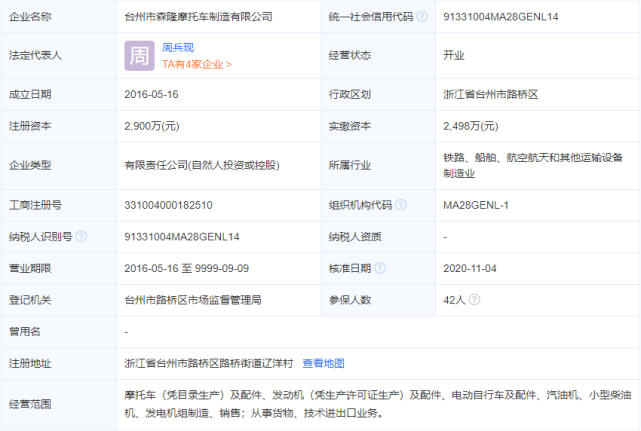This screenshot has width=641, height=431.
Task: Click the 经营范围 label cell
Action: [59, 404]
